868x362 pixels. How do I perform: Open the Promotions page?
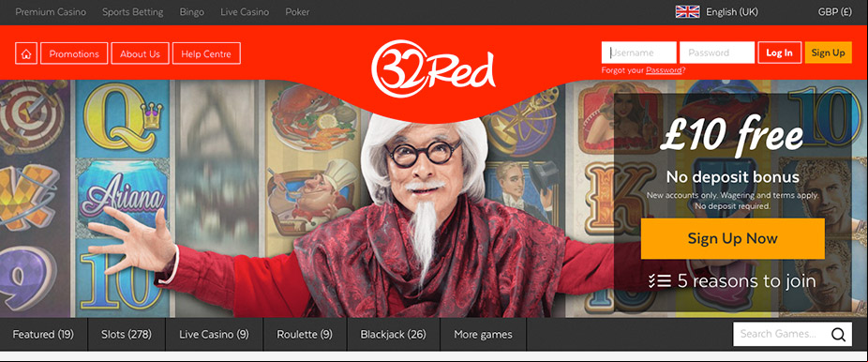point(74,53)
